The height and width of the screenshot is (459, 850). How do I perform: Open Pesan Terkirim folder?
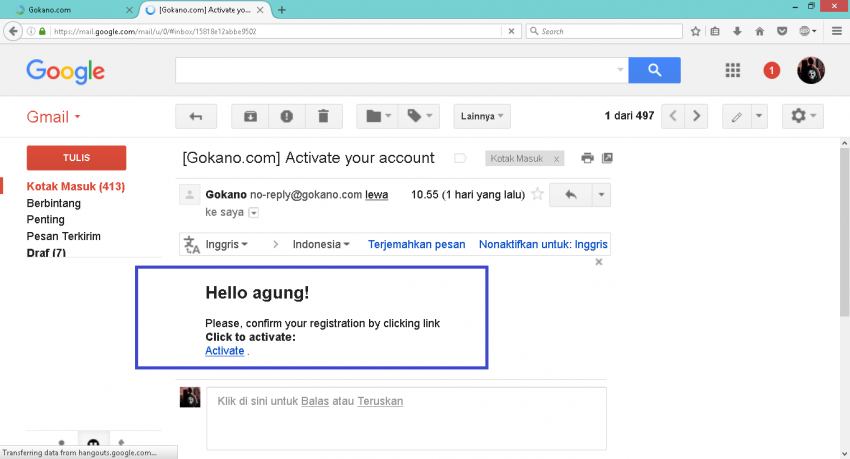pyautogui.click(x=63, y=236)
